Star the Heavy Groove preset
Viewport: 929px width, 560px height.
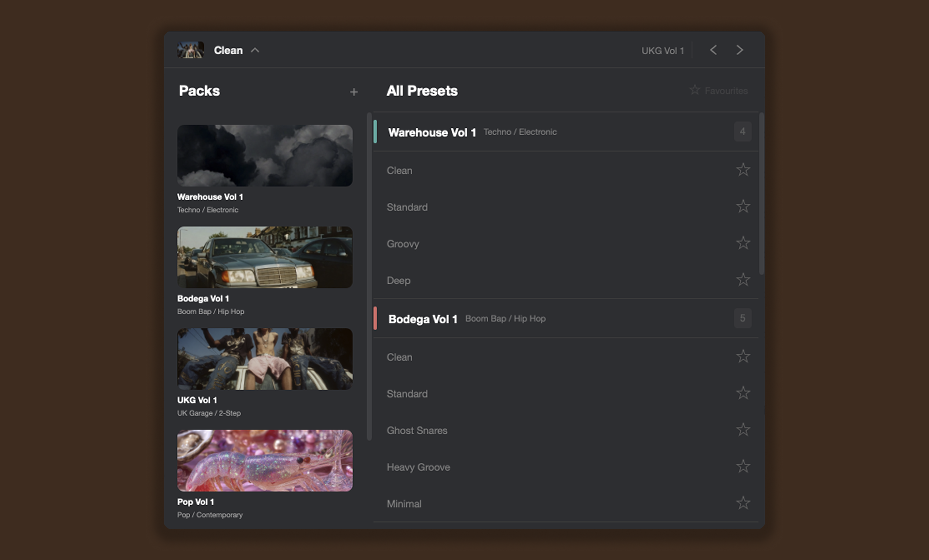(743, 467)
